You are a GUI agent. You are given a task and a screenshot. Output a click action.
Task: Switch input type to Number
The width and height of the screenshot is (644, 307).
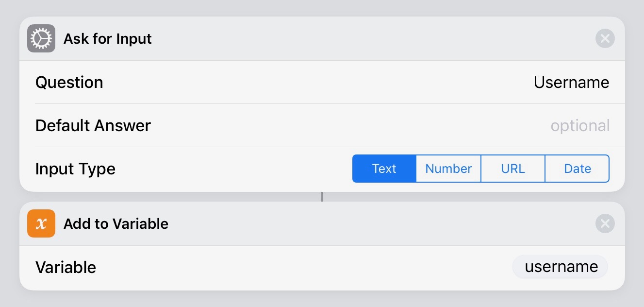448,169
